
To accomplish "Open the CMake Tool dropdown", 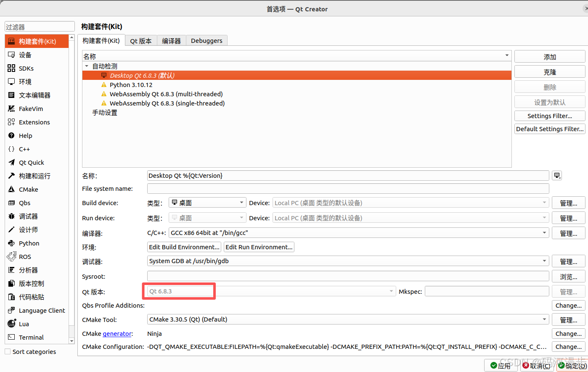I will 348,319.
